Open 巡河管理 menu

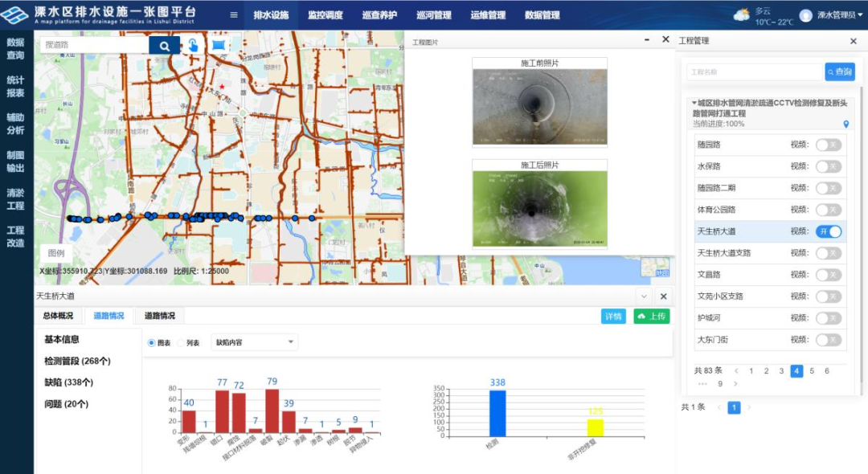click(x=434, y=15)
